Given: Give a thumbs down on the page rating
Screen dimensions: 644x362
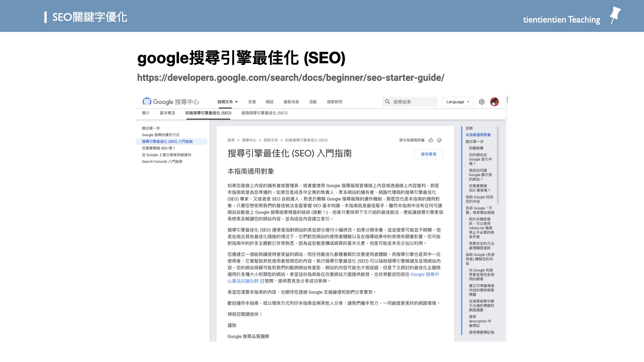Looking at the screenshot, I should pos(439,140).
